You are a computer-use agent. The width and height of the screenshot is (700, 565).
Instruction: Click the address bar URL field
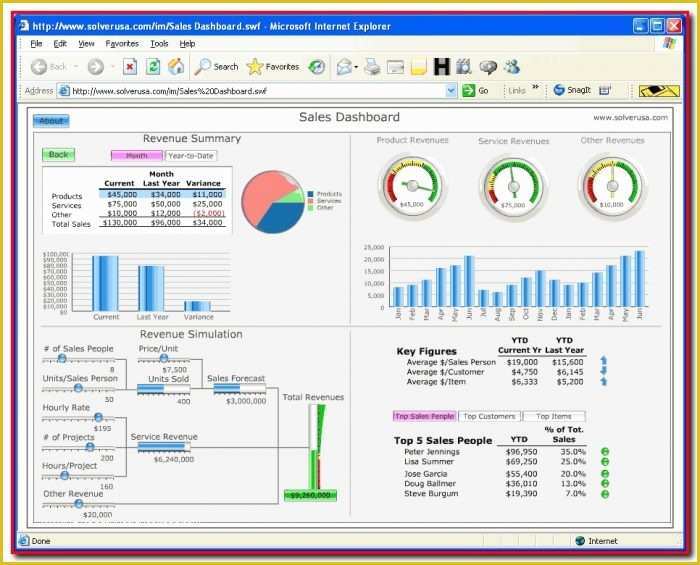259,91
